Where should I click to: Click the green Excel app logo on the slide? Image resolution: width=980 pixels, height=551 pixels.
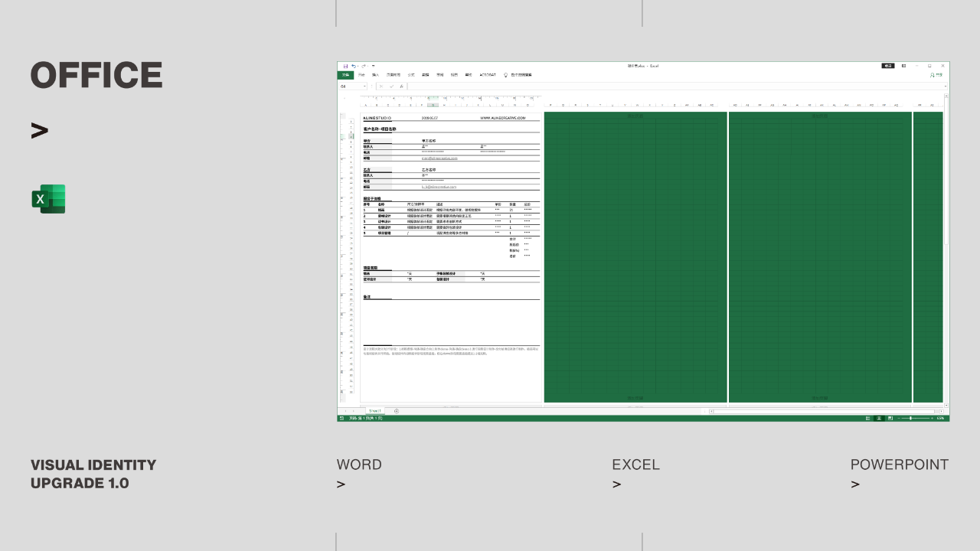[48, 199]
